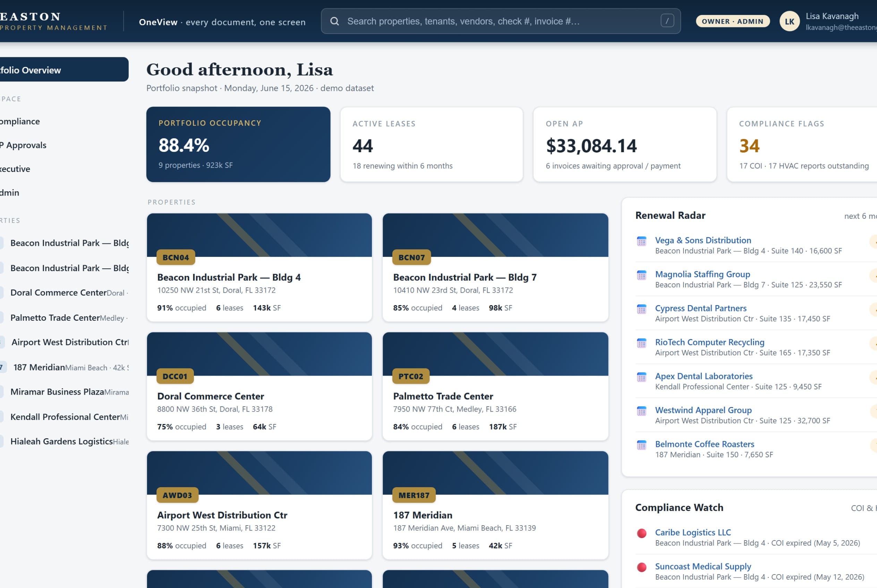Viewport: 877px width, 588px height.
Task: Click the Doral Commerce Center card banner image
Action: 259,354
